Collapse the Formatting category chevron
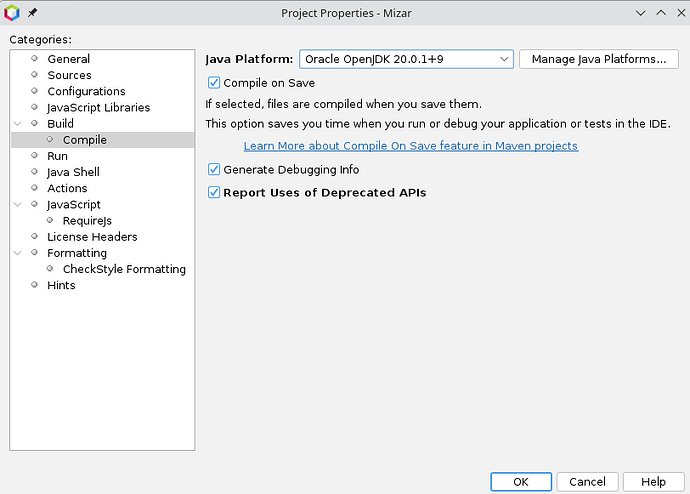 coord(18,253)
